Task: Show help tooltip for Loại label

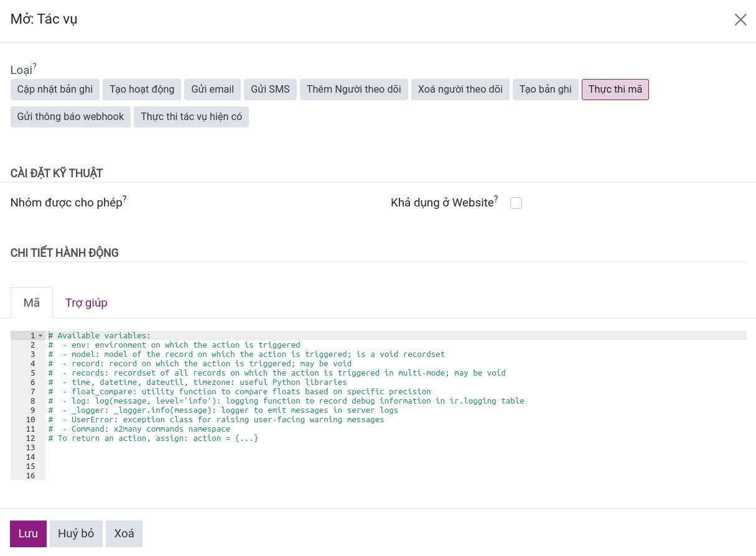Action: (x=35, y=65)
